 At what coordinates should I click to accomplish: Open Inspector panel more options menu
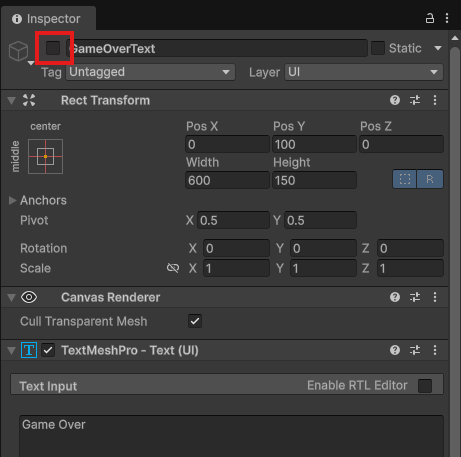click(x=447, y=18)
